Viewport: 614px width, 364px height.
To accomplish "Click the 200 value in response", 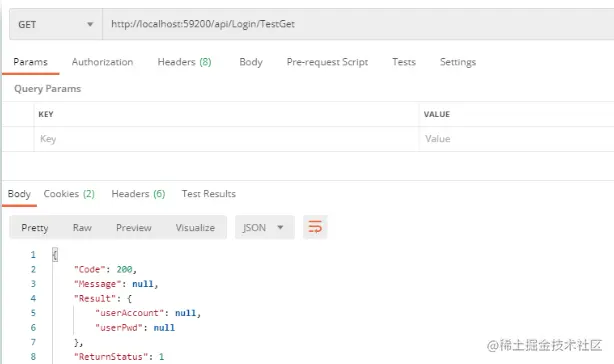I will (x=124, y=269).
